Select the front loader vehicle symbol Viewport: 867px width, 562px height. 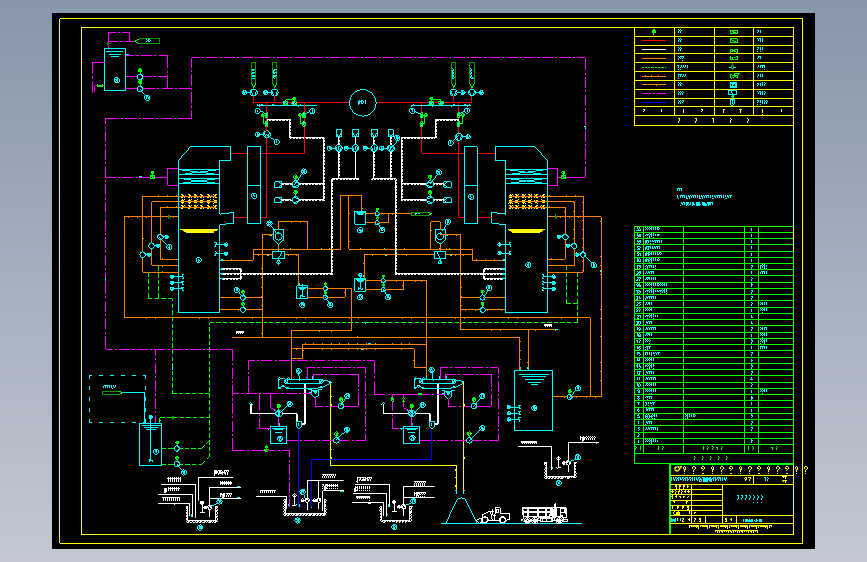click(x=495, y=516)
